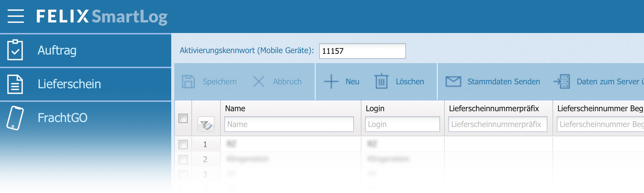Click the Abbruch X icon

(x=258, y=82)
